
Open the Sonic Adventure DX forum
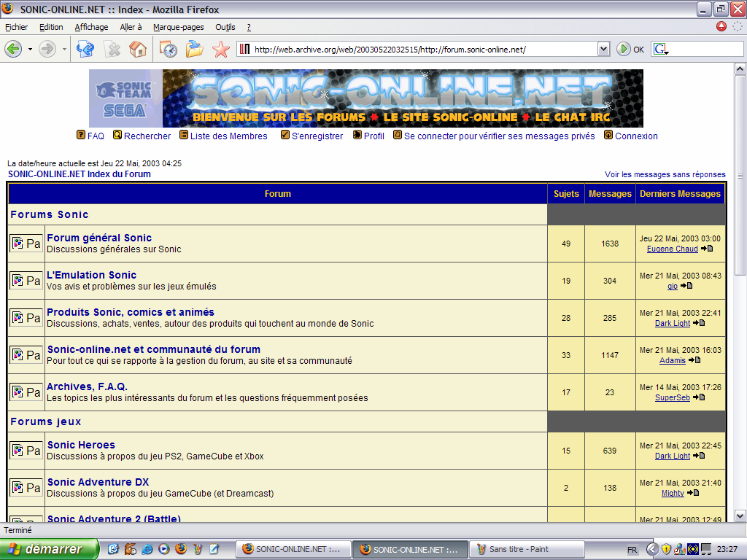98,482
